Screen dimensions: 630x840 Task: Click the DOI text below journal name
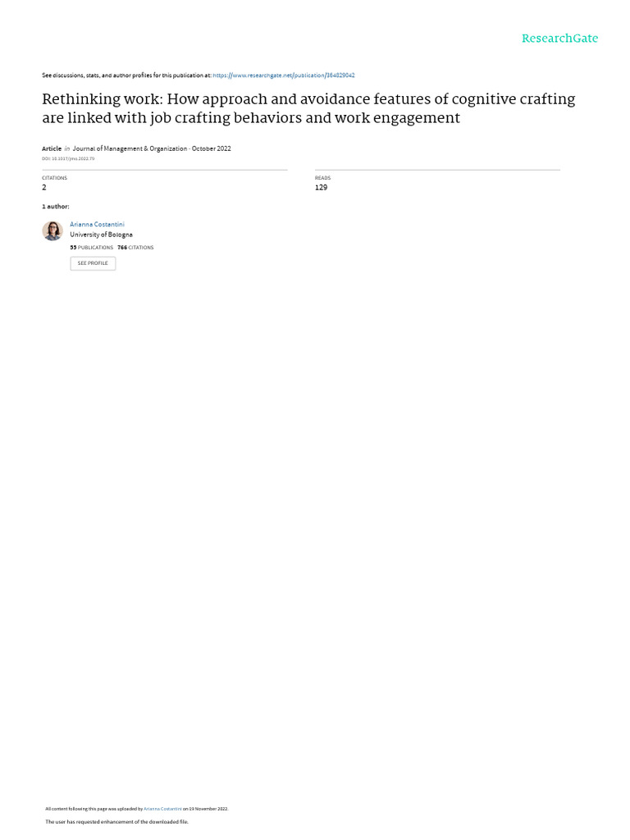tap(68, 158)
